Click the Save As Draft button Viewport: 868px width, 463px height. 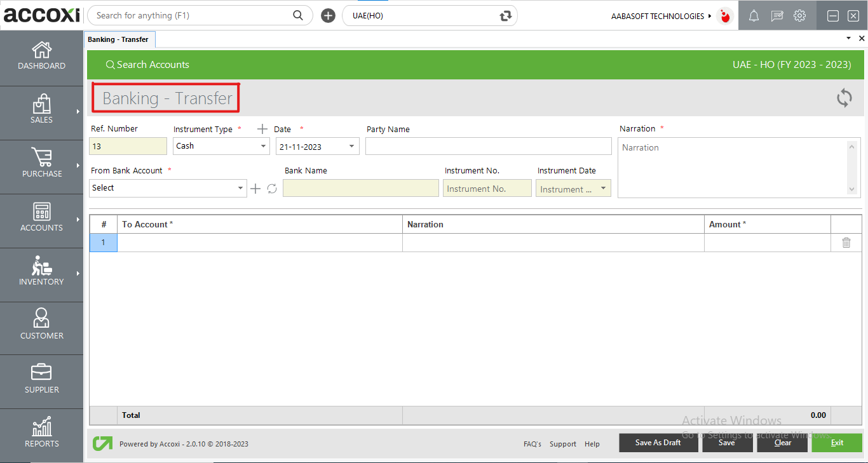(658, 443)
